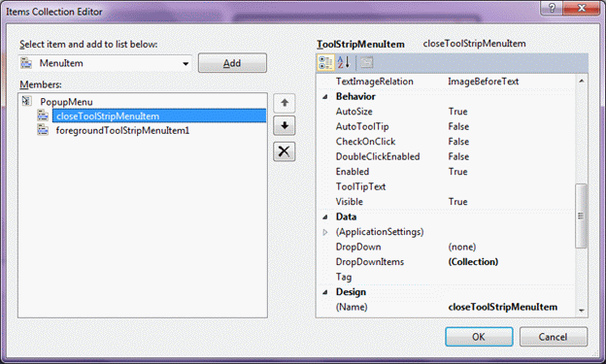606x364 pixels.
Task: Select the AutoToolTip property
Action: coord(362,127)
